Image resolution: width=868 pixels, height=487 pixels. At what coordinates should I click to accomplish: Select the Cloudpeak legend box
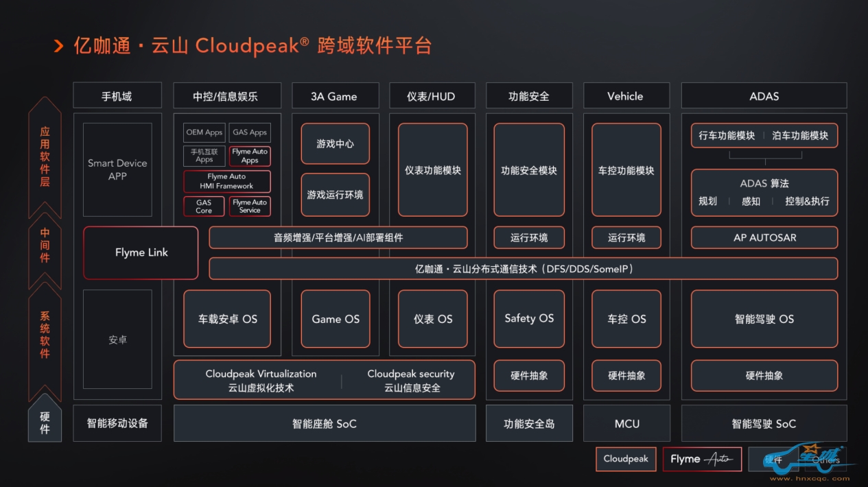pyautogui.click(x=625, y=459)
